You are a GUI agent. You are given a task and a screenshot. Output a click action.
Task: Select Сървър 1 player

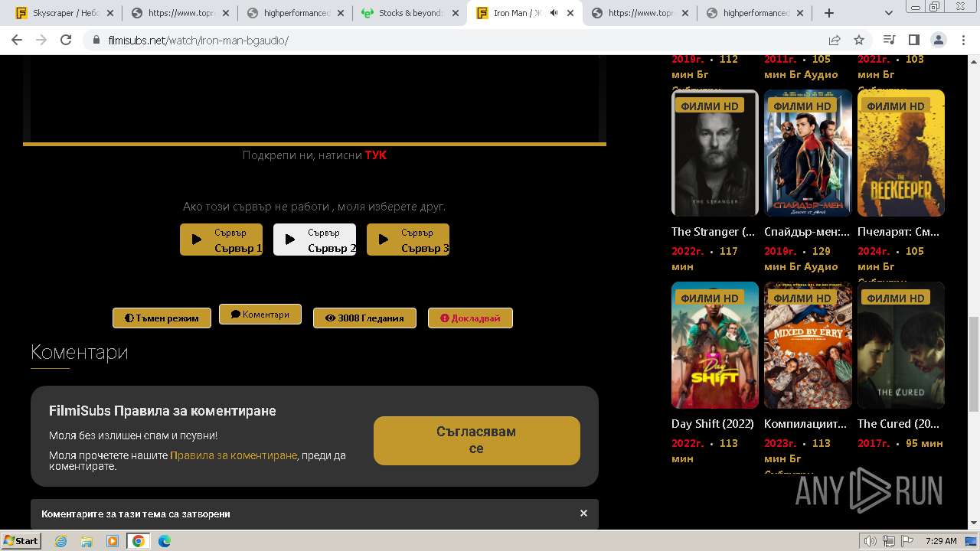tap(221, 240)
